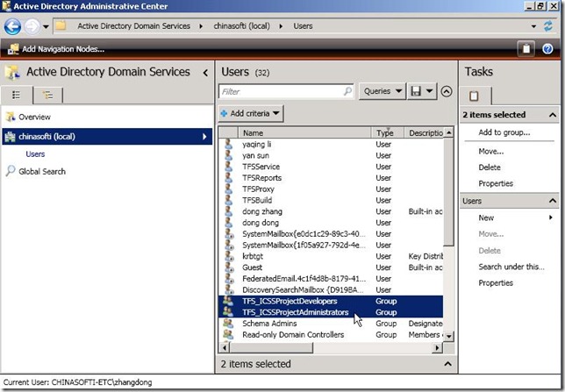Switch to list view tab in navigation pane
The width and height of the screenshot is (565, 392).
point(17,95)
